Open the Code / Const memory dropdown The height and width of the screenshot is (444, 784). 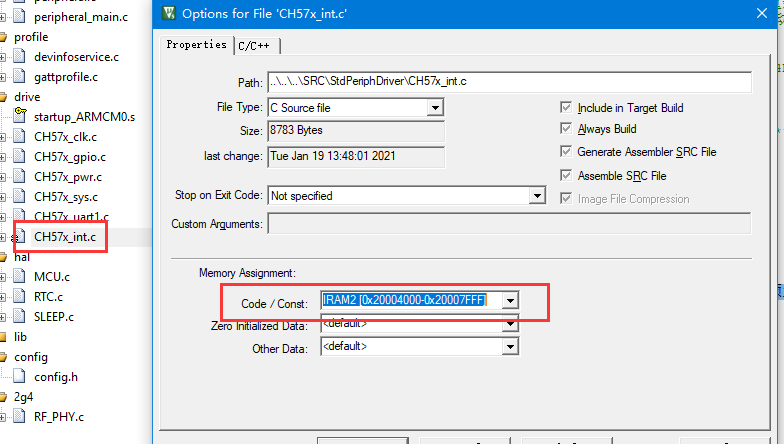coord(510,300)
